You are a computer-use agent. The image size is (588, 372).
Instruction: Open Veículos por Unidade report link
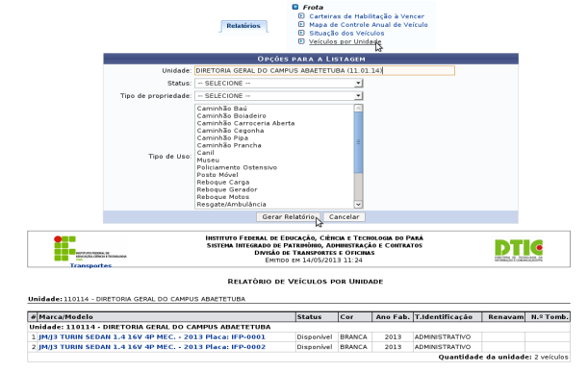pos(345,41)
